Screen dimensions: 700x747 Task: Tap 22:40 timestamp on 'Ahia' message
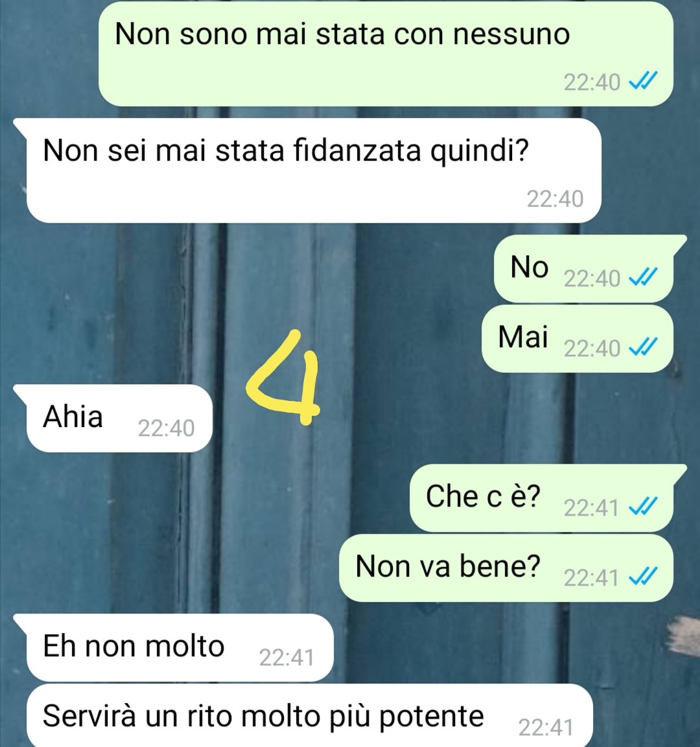click(167, 428)
